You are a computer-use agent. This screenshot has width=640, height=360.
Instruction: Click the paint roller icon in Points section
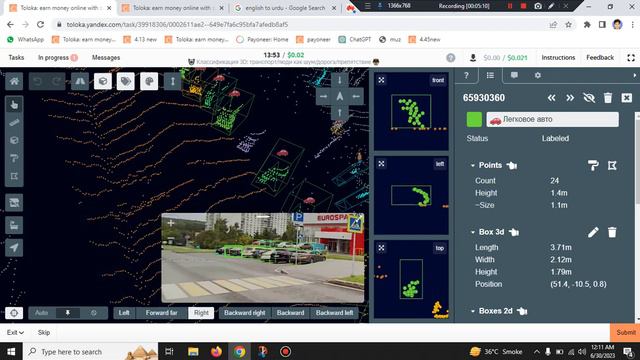(593, 165)
